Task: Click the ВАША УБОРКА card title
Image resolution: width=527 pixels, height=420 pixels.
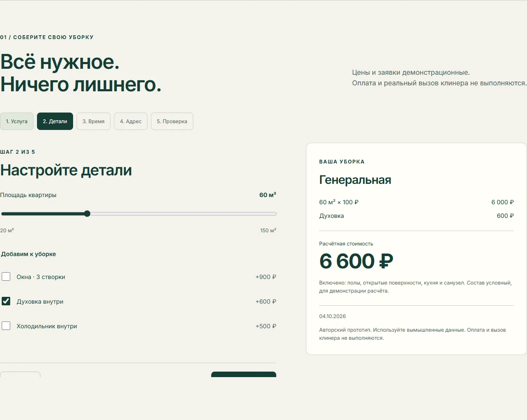Action: pyautogui.click(x=342, y=162)
